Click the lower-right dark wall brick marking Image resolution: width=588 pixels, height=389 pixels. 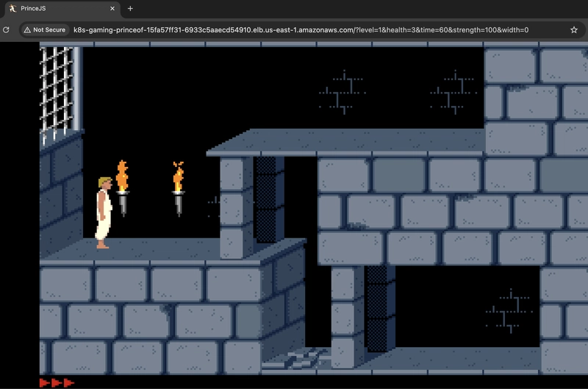click(509, 310)
